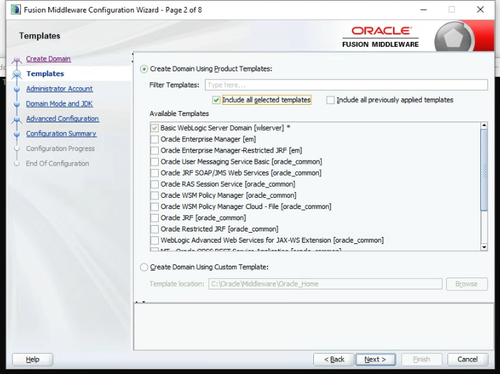
Task: Click the Filter Templates input field
Action: point(346,85)
